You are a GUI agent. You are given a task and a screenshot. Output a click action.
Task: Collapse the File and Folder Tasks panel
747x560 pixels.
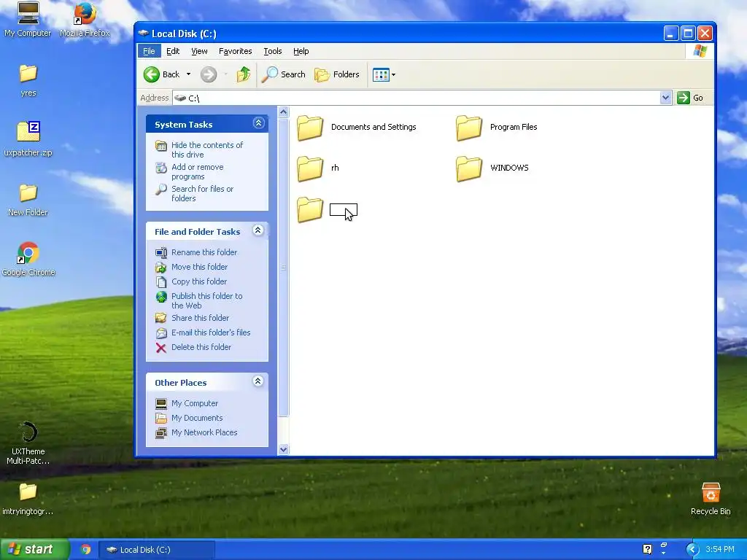[258, 230]
